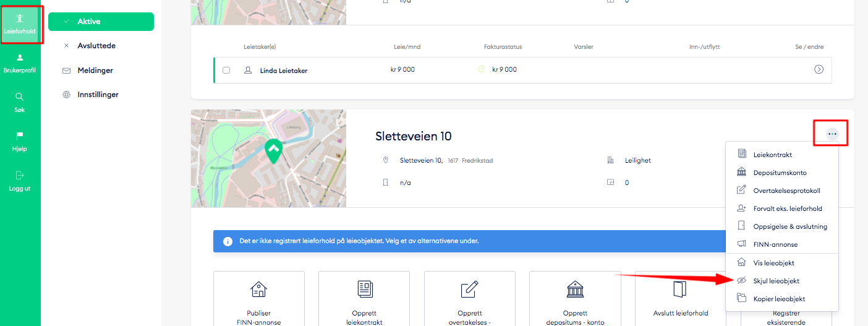Image resolution: width=868 pixels, height=326 pixels.
Task: Open Meldinger in the side menu
Action: tap(95, 71)
